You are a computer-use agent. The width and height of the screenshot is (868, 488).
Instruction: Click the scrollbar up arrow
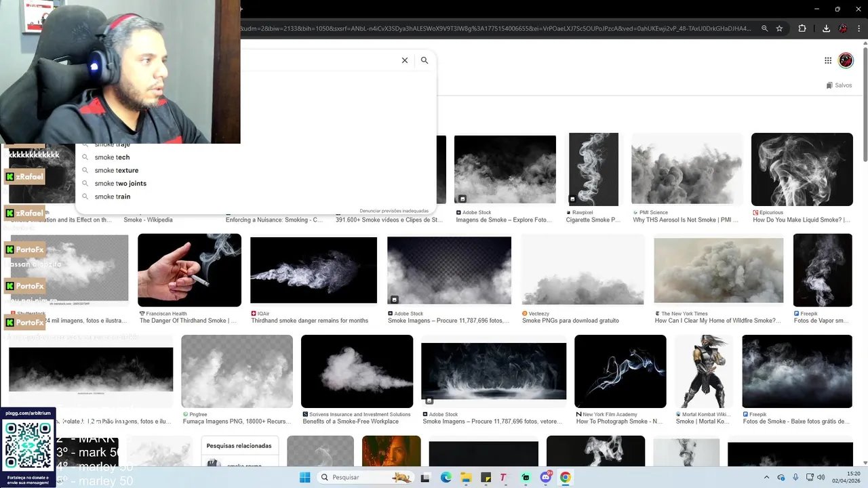(865, 44)
